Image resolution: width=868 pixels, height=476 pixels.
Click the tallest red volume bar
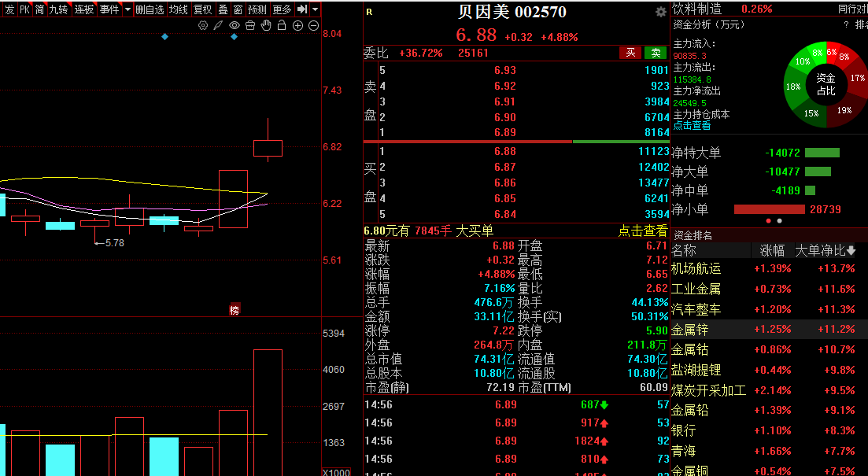[x=268, y=412]
